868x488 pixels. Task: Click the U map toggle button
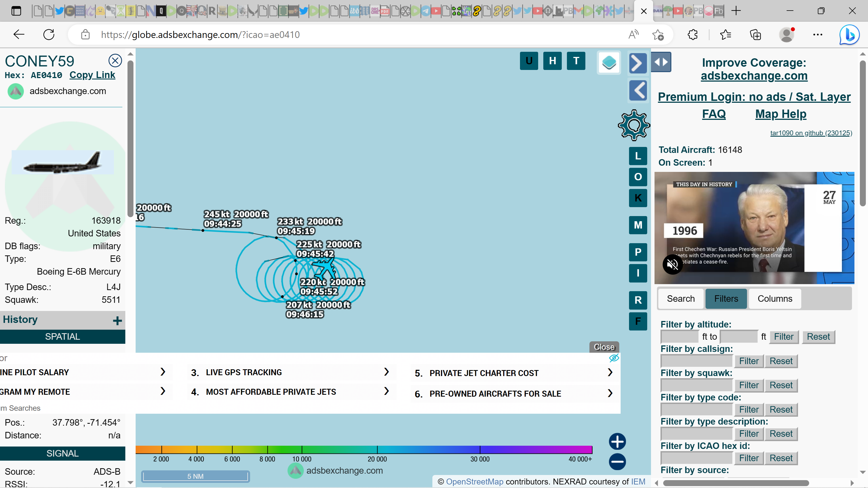529,61
